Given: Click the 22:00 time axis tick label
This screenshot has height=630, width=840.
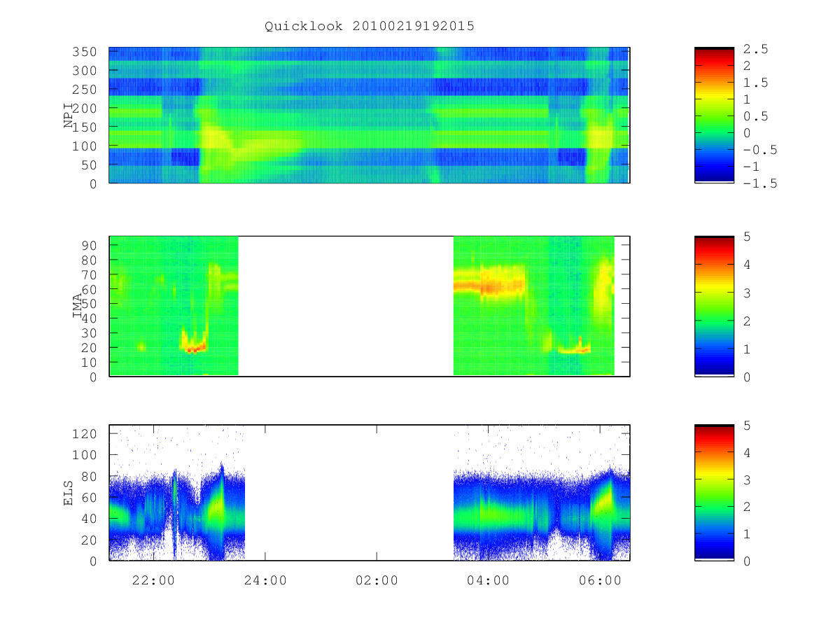Looking at the screenshot, I should 153,580.
